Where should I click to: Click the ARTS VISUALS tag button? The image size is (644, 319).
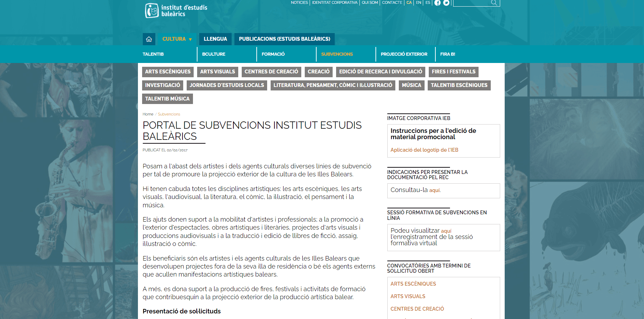coord(218,72)
